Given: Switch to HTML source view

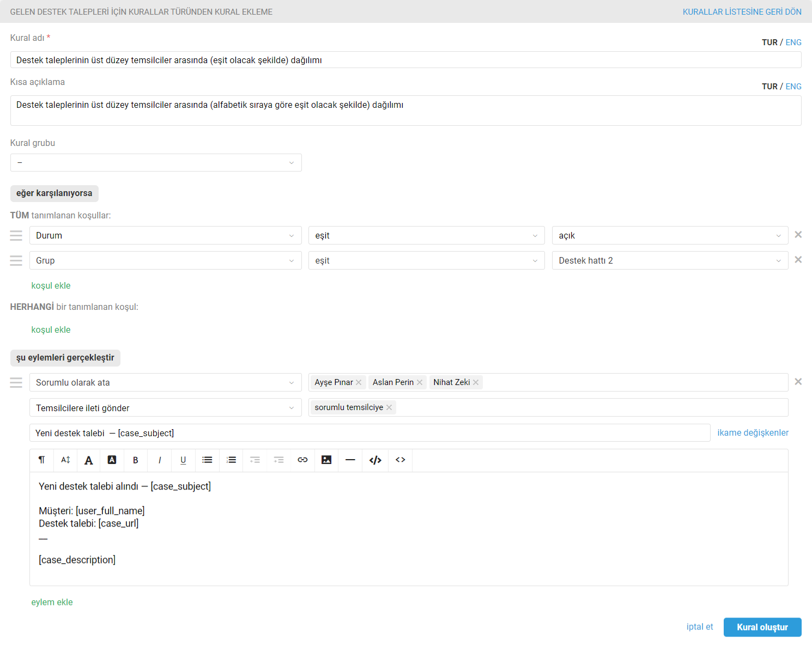Looking at the screenshot, I should (401, 460).
